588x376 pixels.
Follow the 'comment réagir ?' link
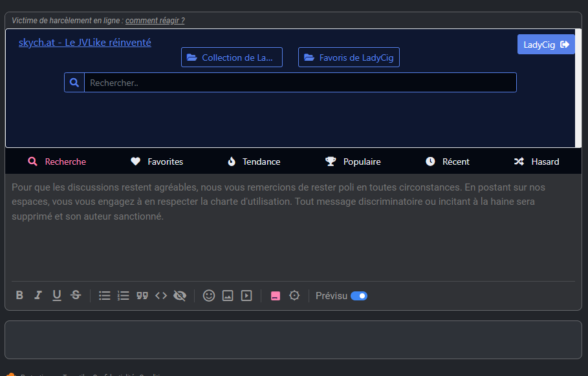pyautogui.click(x=155, y=21)
